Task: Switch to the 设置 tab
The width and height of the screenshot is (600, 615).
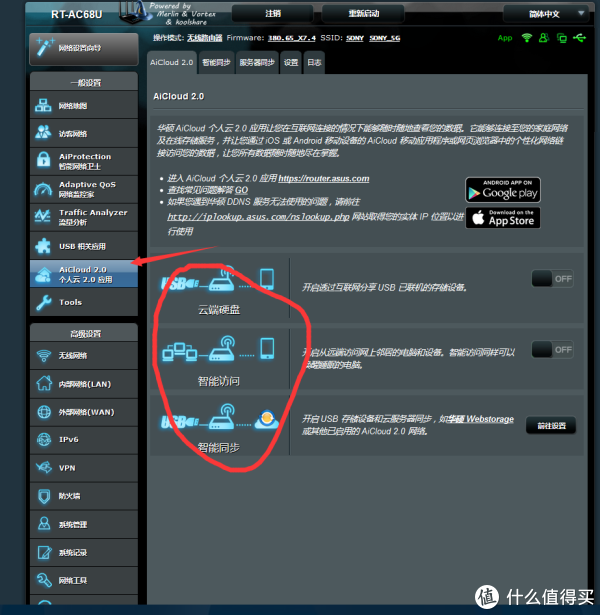Action: (291, 62)
